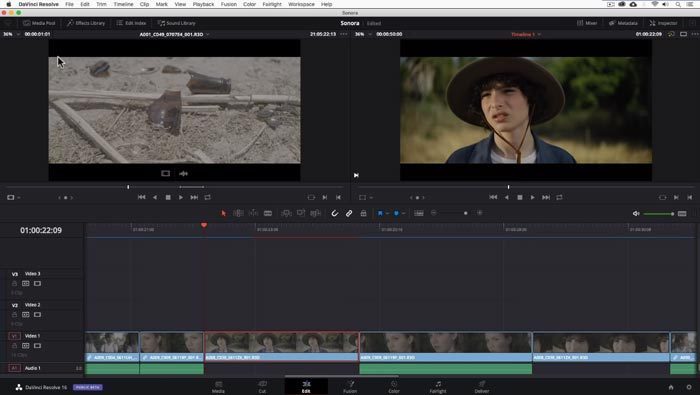
Task: Open the Fusion menu in menu bar
Action: pos(229,4)
